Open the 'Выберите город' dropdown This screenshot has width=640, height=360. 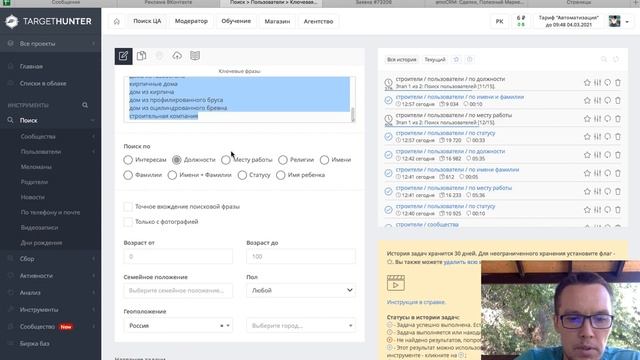coord(301,326)
